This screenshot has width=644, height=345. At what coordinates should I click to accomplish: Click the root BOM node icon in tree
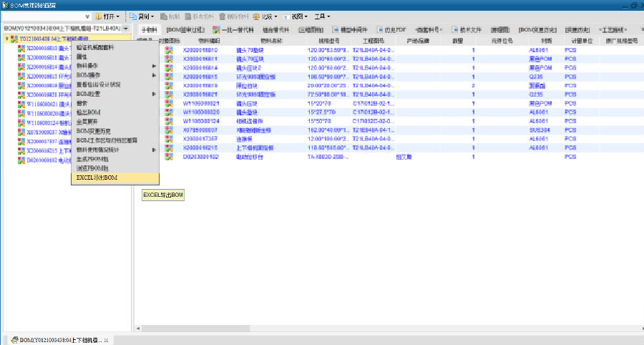coord(14,38)
